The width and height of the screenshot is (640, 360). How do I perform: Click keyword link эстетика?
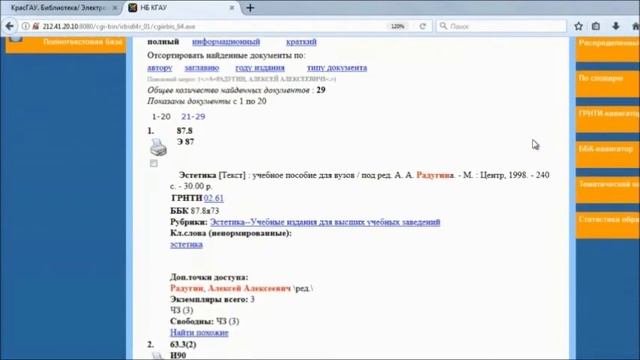[x=186, y=244]
